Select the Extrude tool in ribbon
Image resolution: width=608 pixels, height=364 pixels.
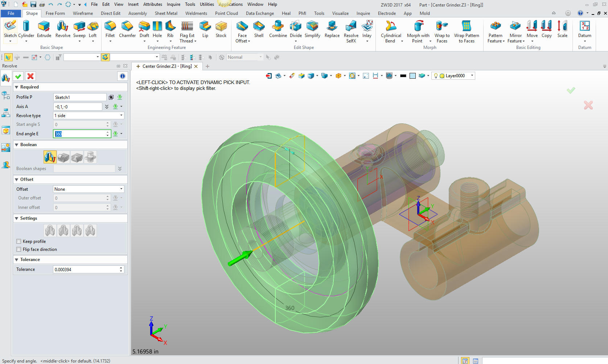pos(44,29)
